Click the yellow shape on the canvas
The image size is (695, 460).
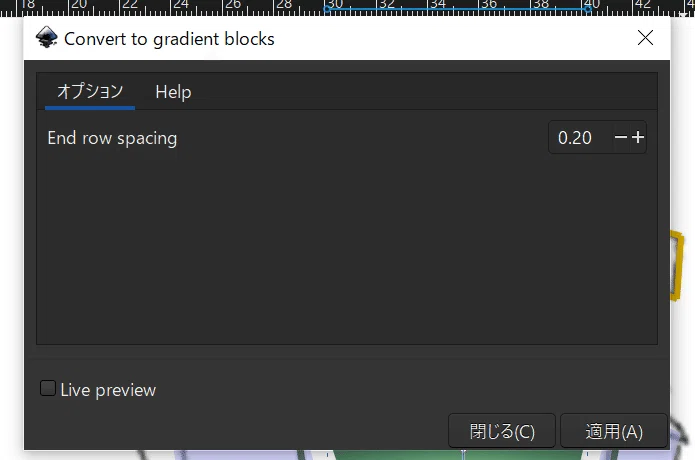[x=677, y=265]
